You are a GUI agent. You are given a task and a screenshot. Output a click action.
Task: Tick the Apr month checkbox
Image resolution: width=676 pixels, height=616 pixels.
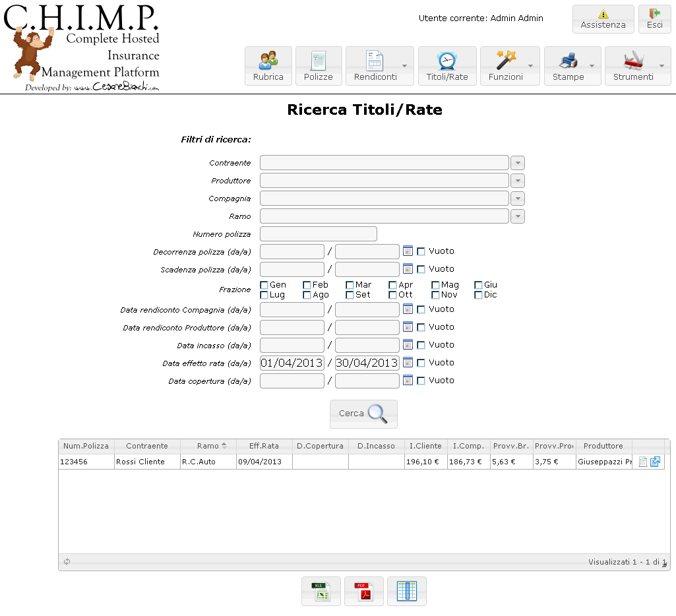(392, 285)
